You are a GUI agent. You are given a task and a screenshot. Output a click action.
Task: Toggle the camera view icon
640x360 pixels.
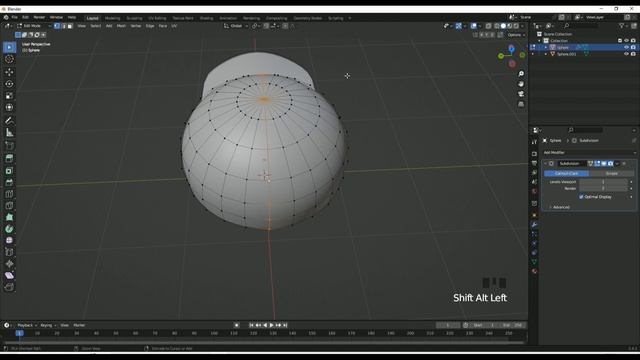(521, 94)
